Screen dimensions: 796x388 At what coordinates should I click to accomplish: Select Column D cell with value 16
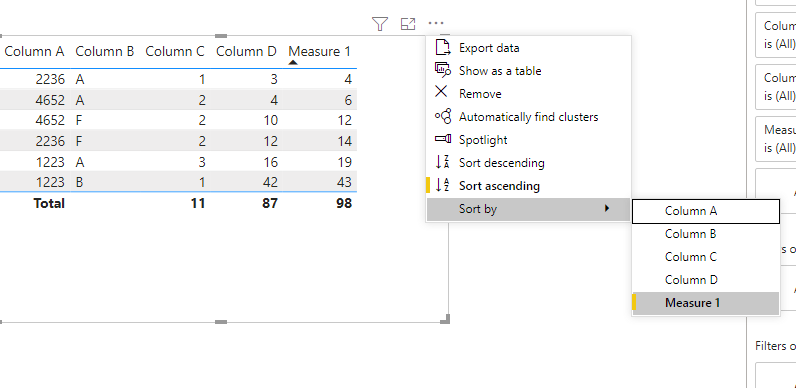(271, 162)
